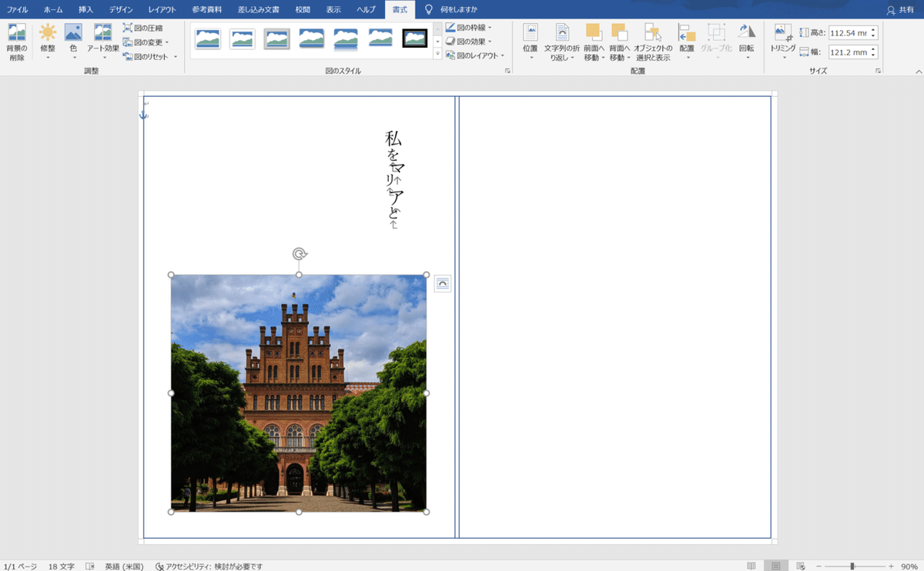924x571 pixels.
Task: Switch to the 挿入 tab
Action: (86, 9)
